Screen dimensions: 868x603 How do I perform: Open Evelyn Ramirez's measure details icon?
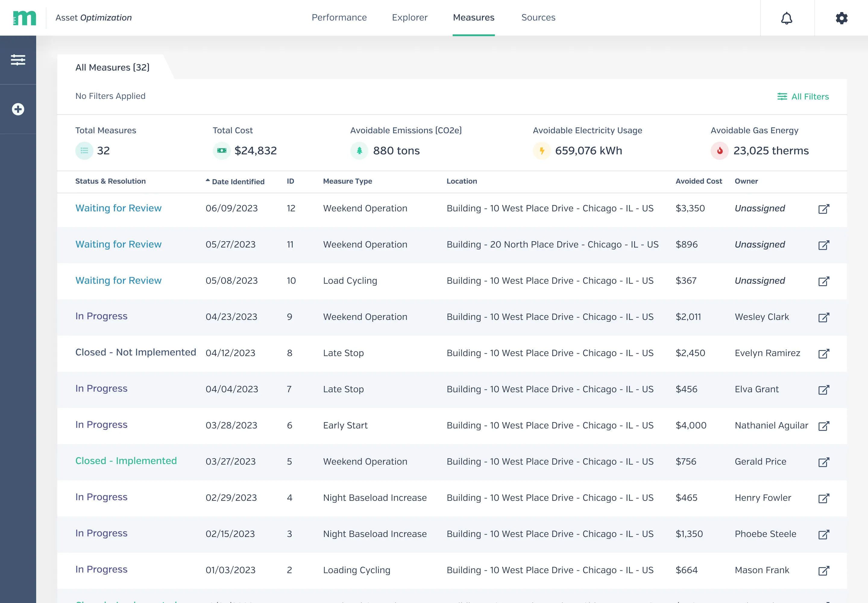point(823,353)
